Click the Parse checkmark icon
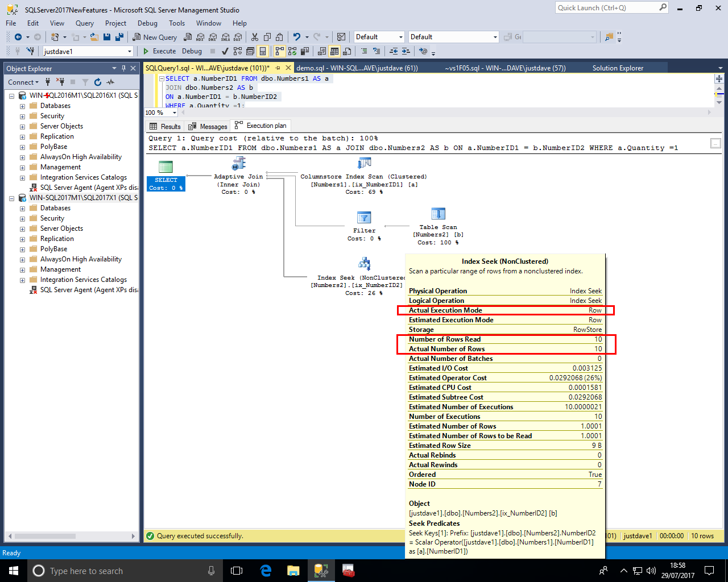The image size is (728, 582). tap(225, 51)
